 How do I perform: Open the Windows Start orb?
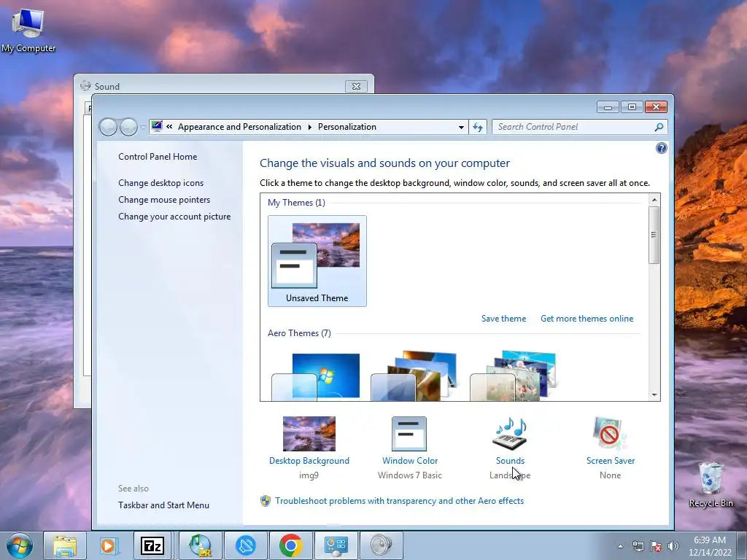(20, 545)
